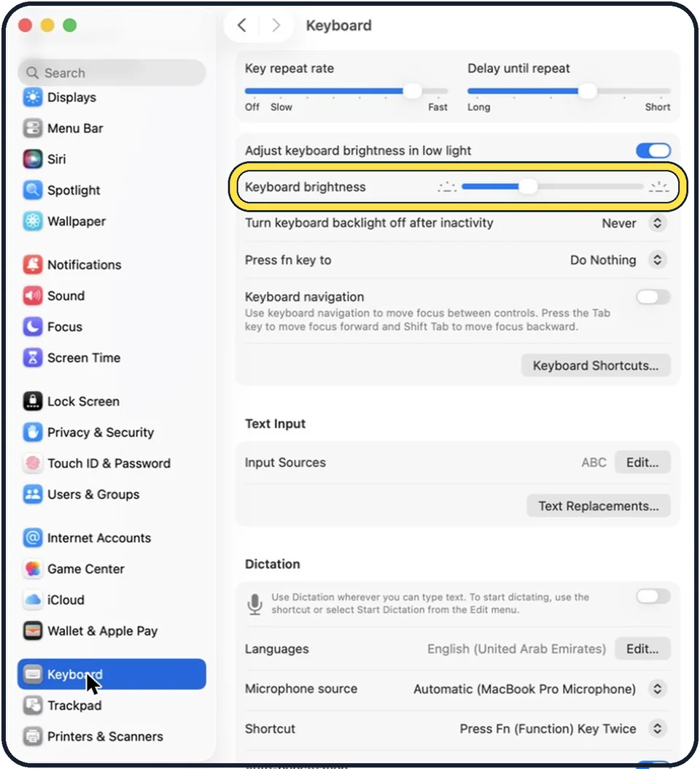This screenshot has width=700, height=769.
Task: Click the yellow minimize window button
Action: (47, 25)
